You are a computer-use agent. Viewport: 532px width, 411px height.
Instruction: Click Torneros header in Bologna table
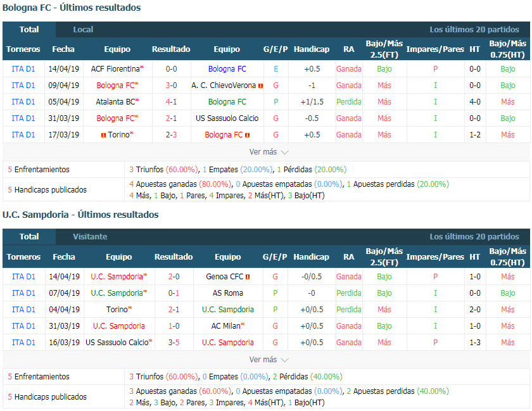23,49
